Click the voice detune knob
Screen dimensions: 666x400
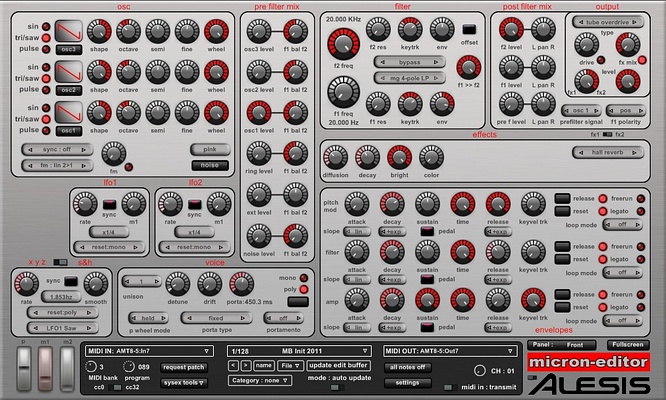click(x=177, y=284)
